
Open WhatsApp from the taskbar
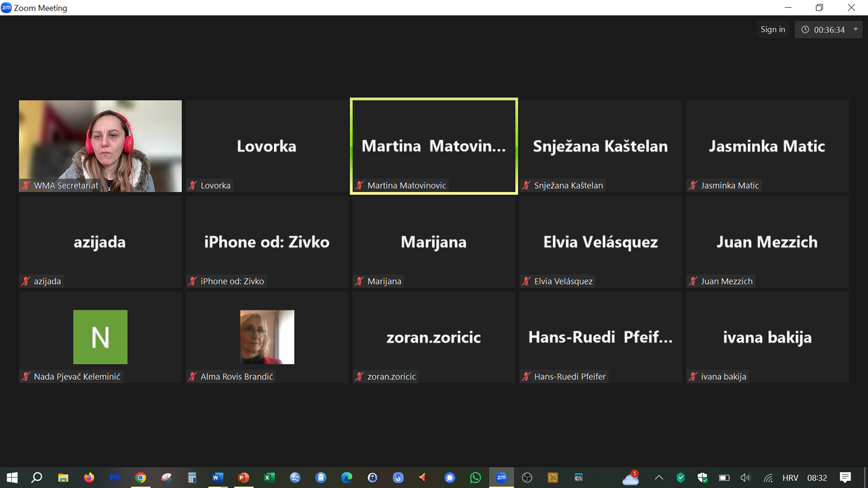point(475,477)
